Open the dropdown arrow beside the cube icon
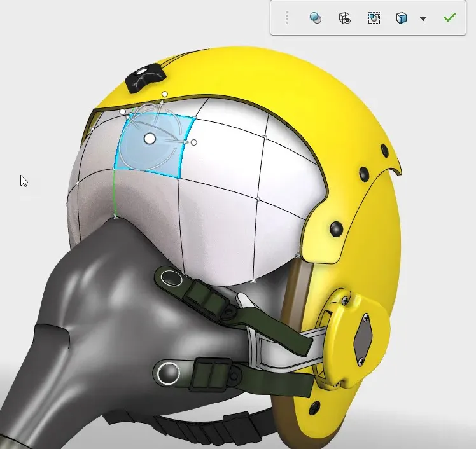This screenshot has height=449, width=476. pos(423,19)
